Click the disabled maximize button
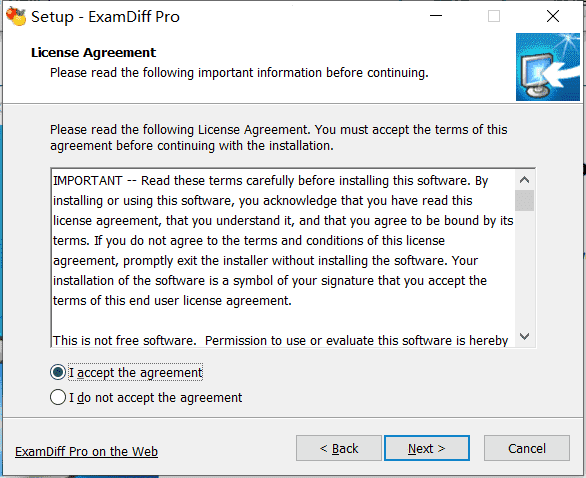This screenshot has height=478, width=586. click(494, 16)
